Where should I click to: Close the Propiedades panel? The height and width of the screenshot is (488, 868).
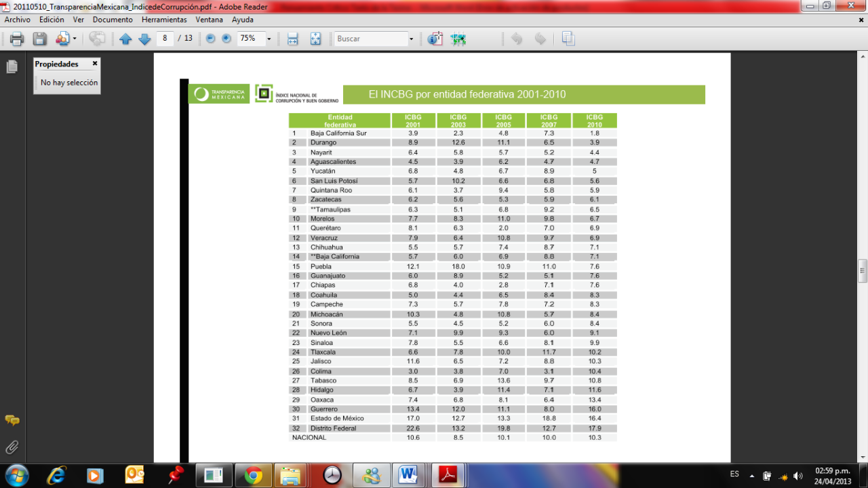tap(95, 64)
